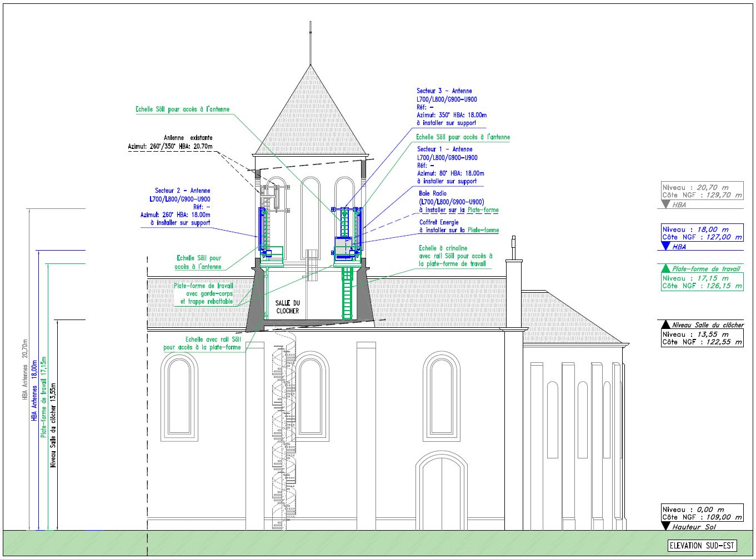
Task: Click the Coffret Energie label
Action: 439,222
